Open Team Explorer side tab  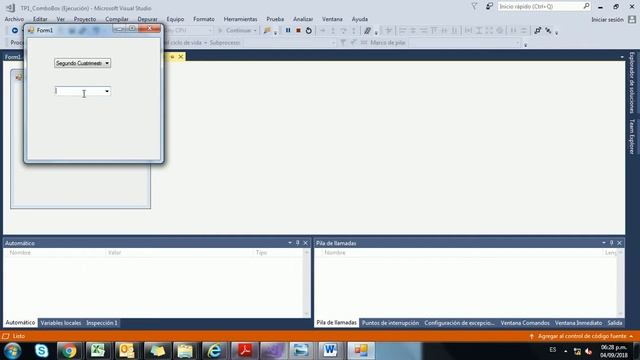click(x=632, y=137)
